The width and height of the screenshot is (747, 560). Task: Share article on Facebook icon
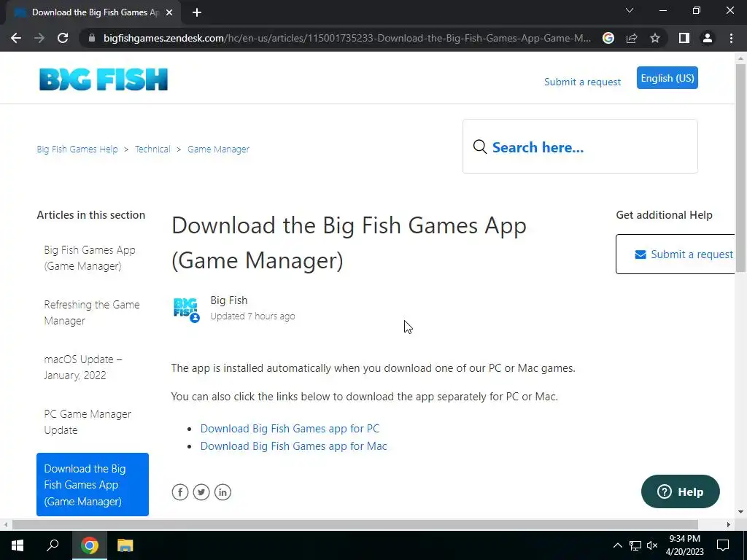click(x=180, y=492)
